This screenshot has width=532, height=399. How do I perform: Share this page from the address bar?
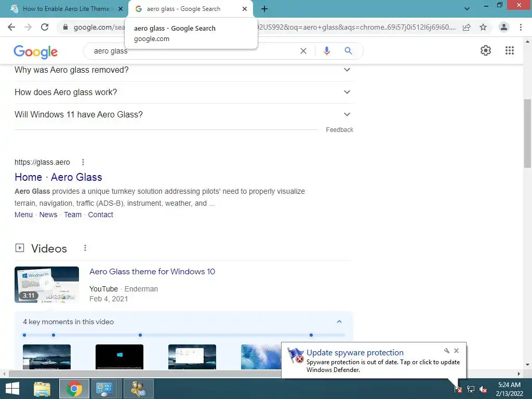467,27
